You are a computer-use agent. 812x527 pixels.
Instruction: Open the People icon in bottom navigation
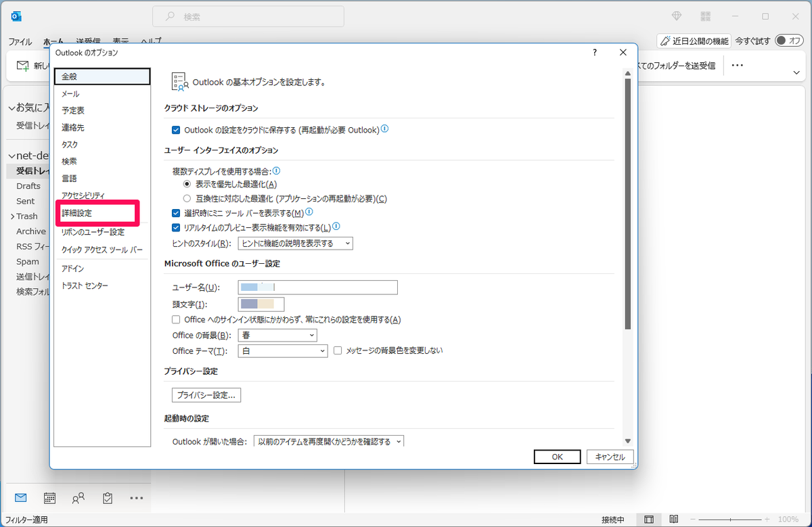coord(78,498)
